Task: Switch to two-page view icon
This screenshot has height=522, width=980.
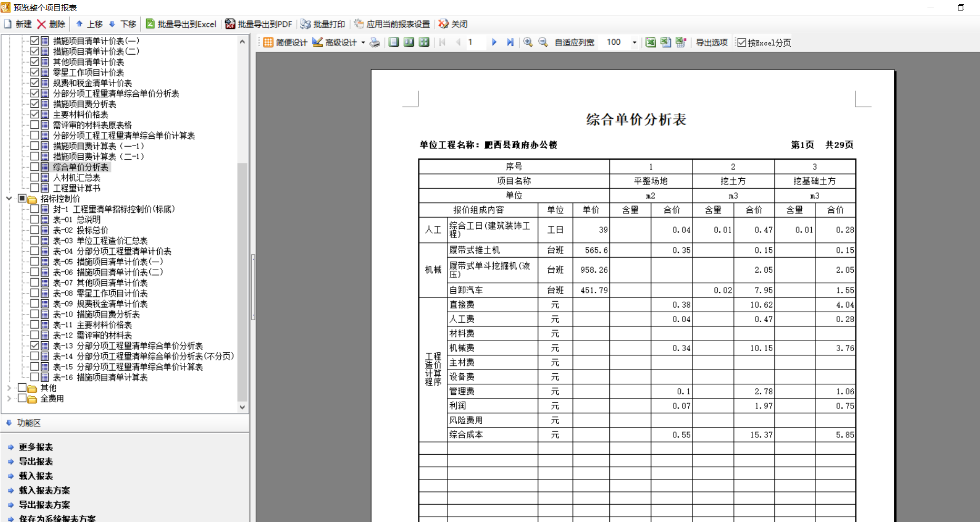Action: click(409, 42)
